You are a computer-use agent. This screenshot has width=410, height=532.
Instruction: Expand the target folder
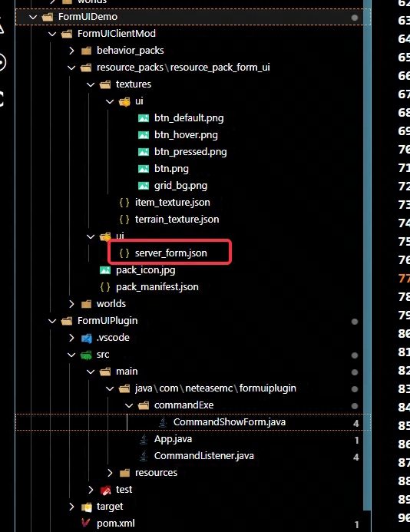tap(71, 507)
